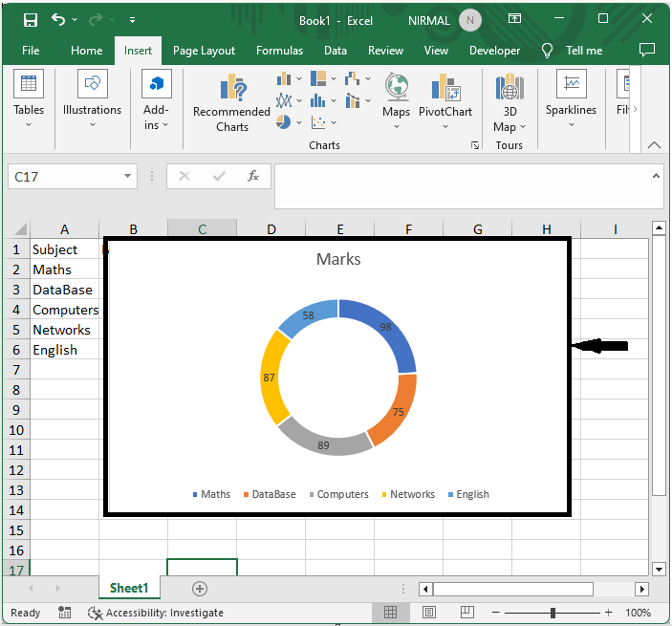
Task: Click Accessibility: Investigate in status bar
Action: [156, 613]
